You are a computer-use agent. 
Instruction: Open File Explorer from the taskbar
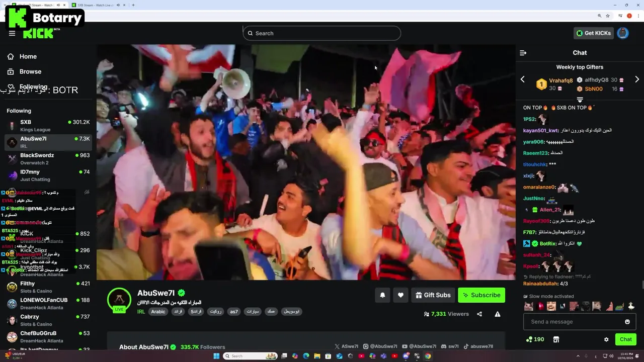click(317, 356)
